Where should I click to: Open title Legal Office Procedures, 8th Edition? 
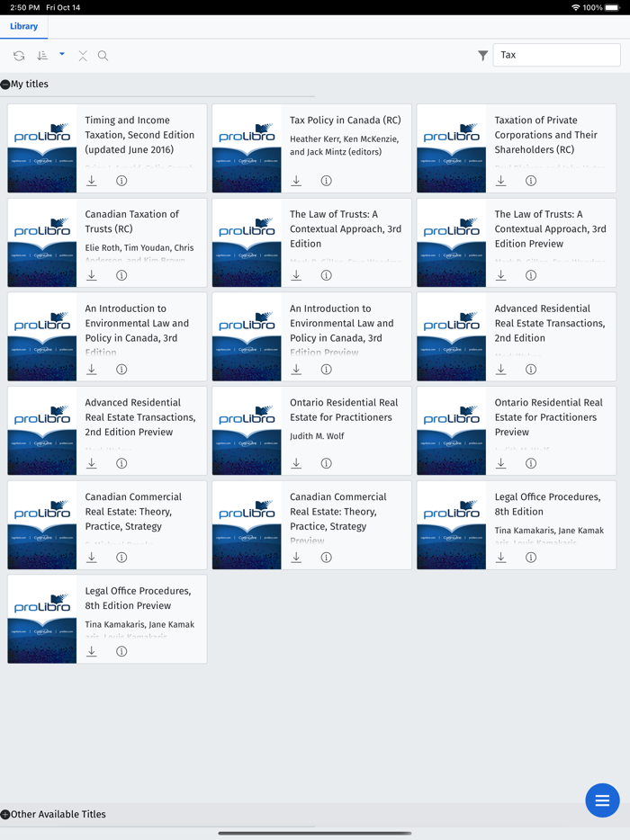pos(547,505)
